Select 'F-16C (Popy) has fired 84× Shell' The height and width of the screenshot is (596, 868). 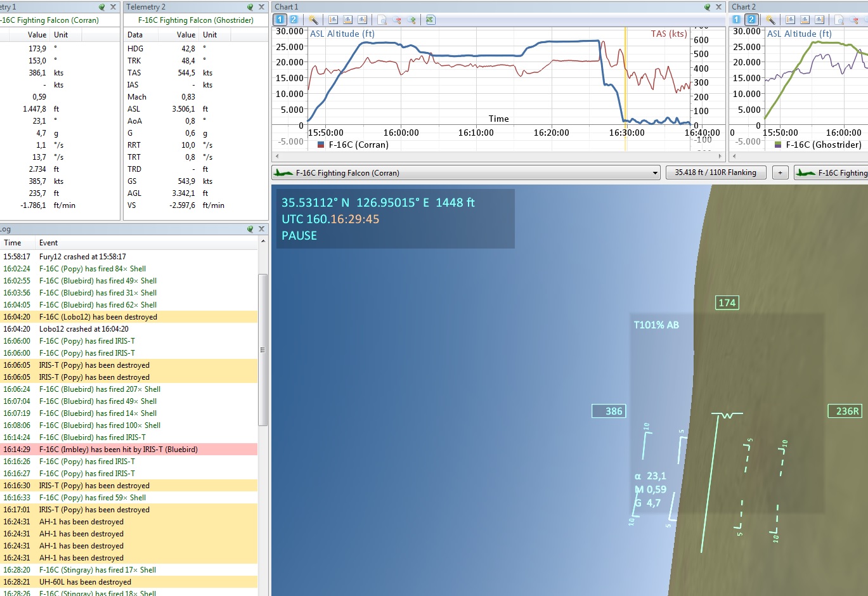point(129,269)
